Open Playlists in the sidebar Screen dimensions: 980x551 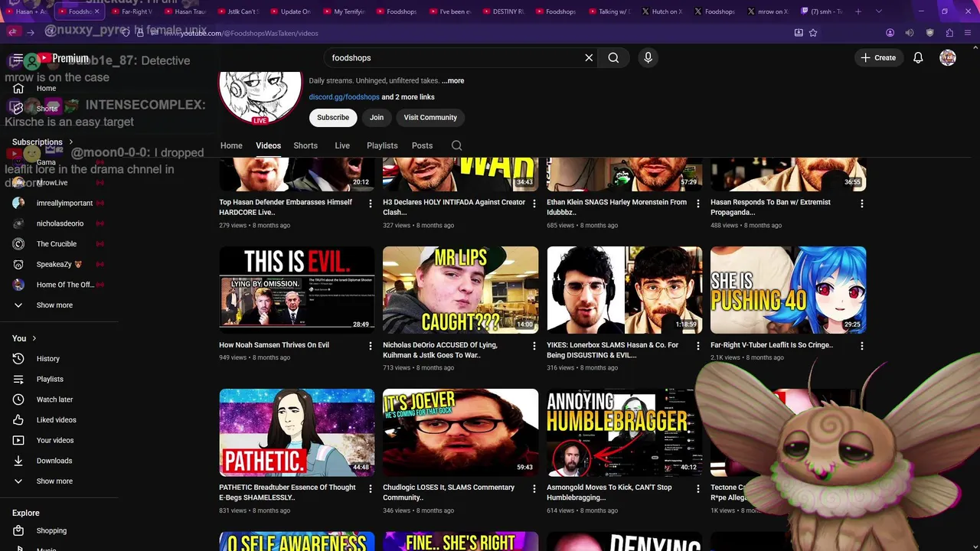[50, 379]
